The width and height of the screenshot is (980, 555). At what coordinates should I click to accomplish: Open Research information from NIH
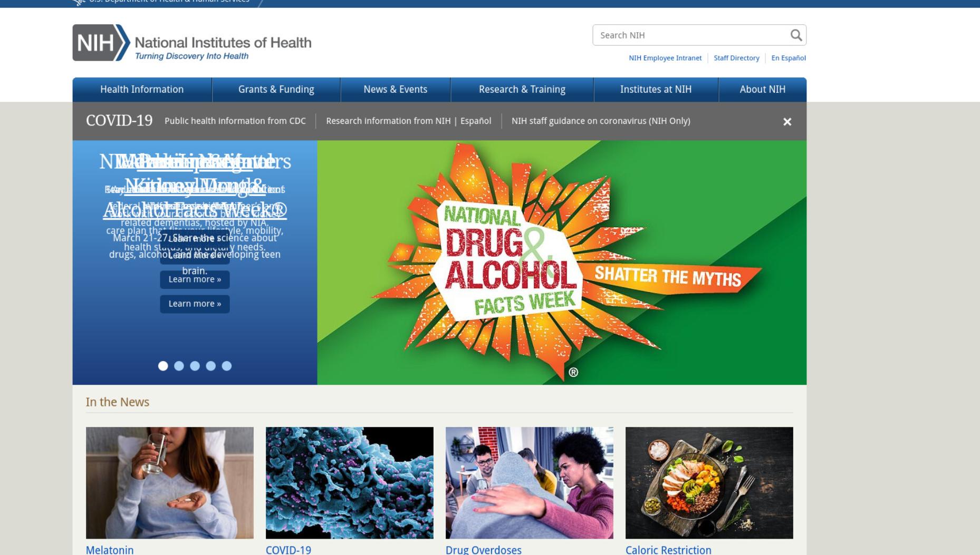(388, 121)
